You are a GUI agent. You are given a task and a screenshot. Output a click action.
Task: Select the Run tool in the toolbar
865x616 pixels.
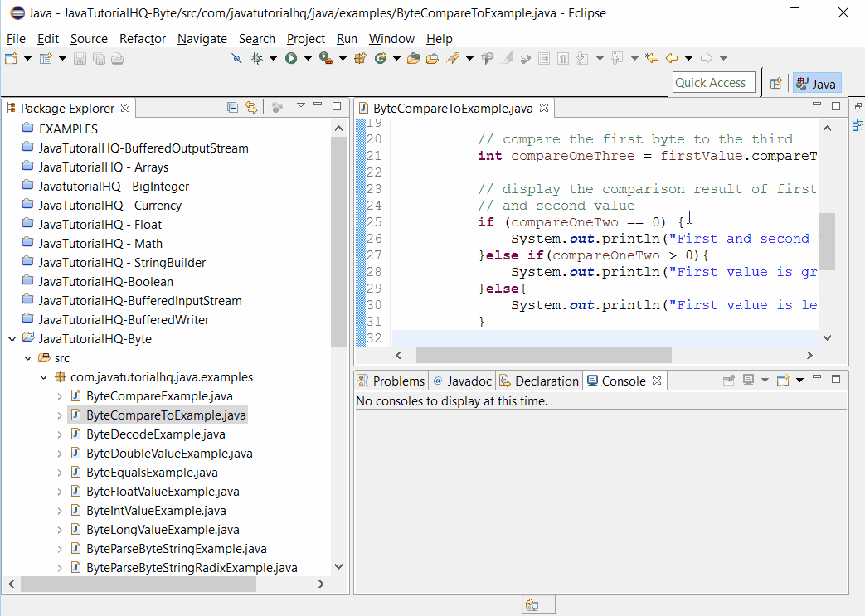[290, 58]
